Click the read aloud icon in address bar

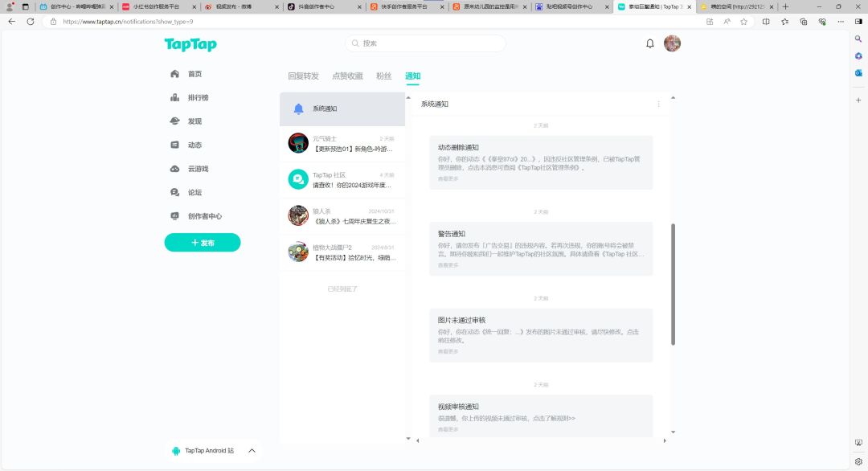(x=727, y=22)
